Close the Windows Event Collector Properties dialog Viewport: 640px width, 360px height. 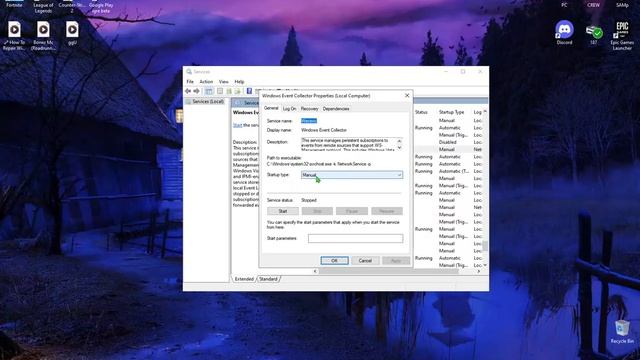[x=407, y=96]
